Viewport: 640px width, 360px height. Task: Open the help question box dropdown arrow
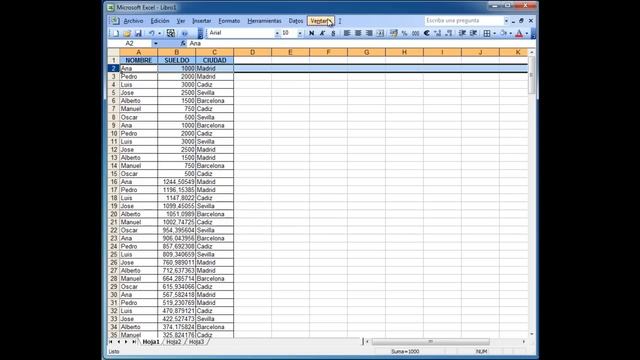coord(506,20)
